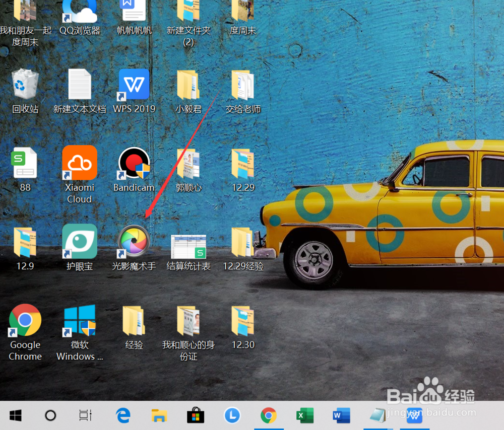Open the blue clock app on taskbar

point(232,415)
